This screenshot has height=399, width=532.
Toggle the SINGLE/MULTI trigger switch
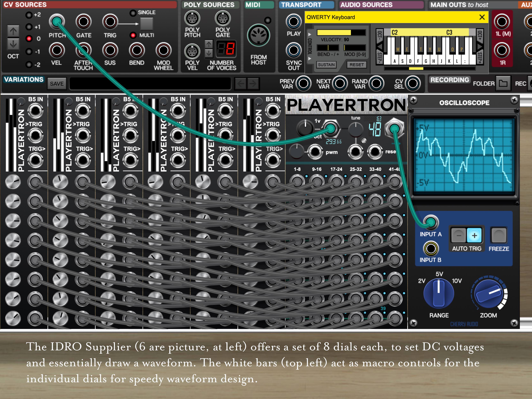[147, 24]
